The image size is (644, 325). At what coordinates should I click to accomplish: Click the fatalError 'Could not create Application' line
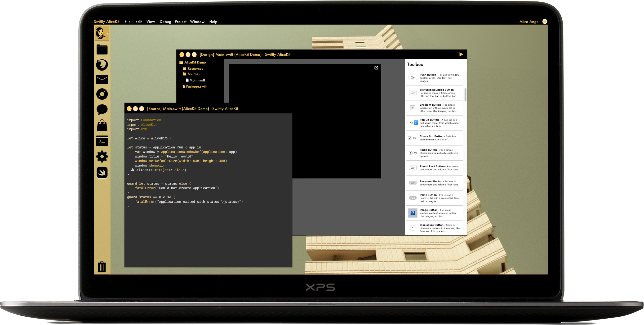click(177, 188)
